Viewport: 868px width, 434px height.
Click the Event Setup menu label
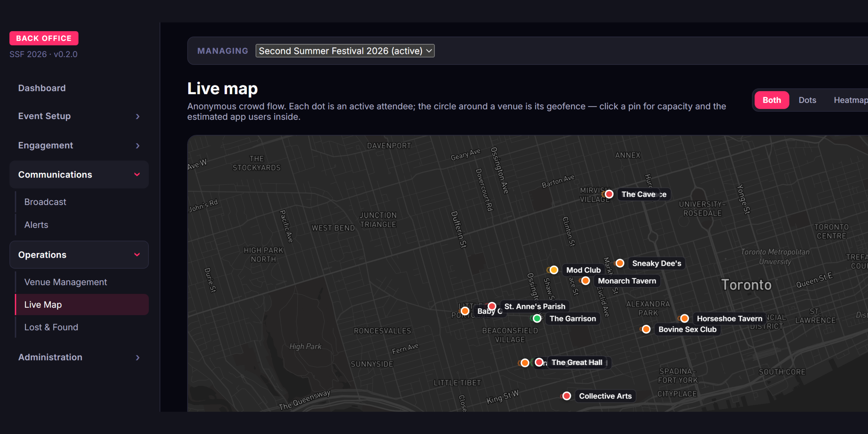pyautogui.click(x=45, y=116)
